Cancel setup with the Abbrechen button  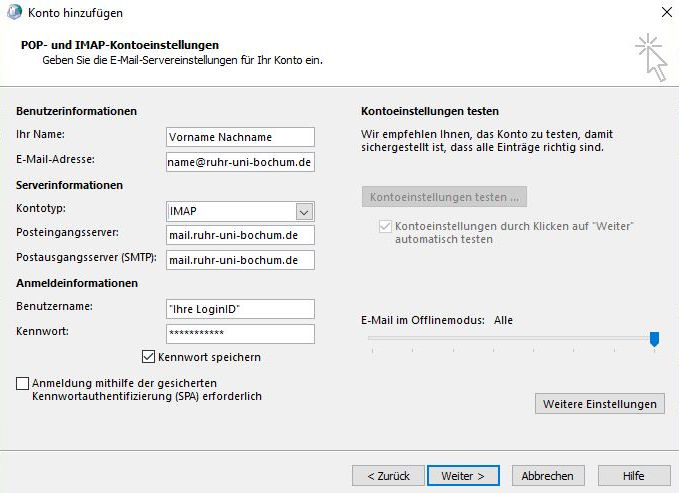tap(547, 476)
